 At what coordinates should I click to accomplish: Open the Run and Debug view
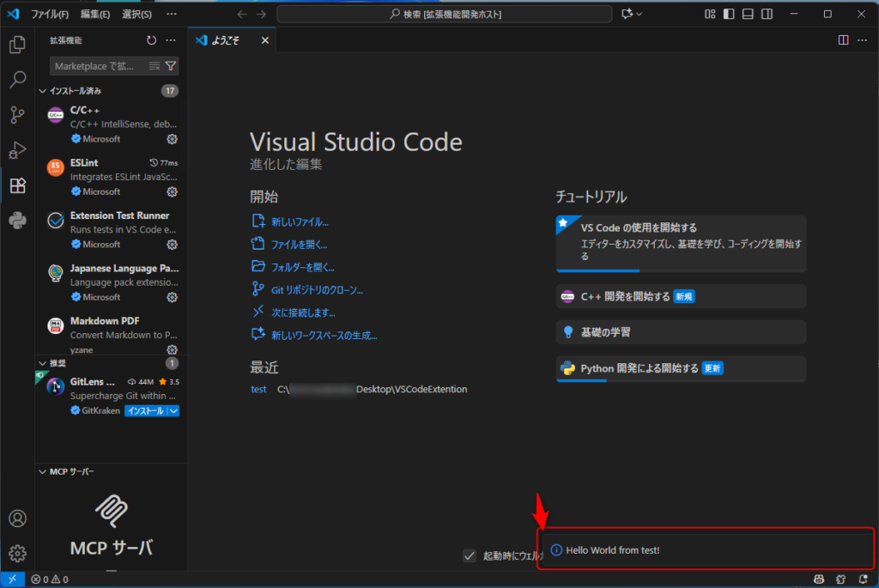tap(17, 150)
